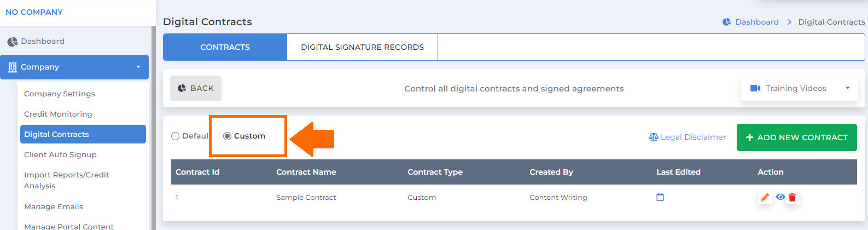The image size is (868, 230).
Task: Click the Add New Contract button
Action: pos(796,137)
